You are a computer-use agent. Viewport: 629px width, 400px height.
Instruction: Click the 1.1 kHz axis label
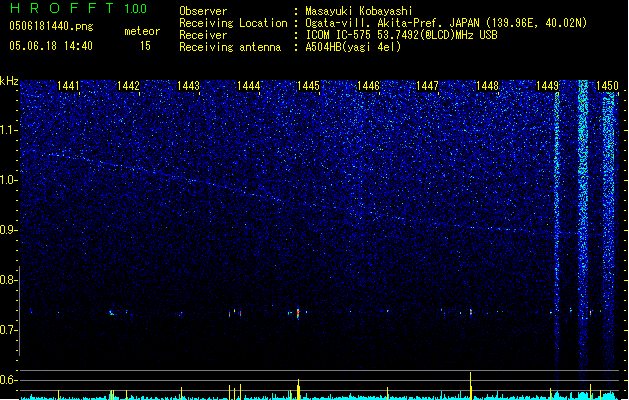point(8,130)
